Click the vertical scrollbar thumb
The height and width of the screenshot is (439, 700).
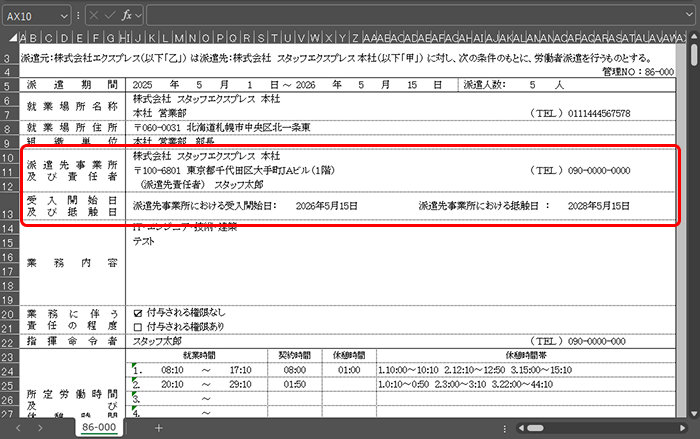pos(694,55)
